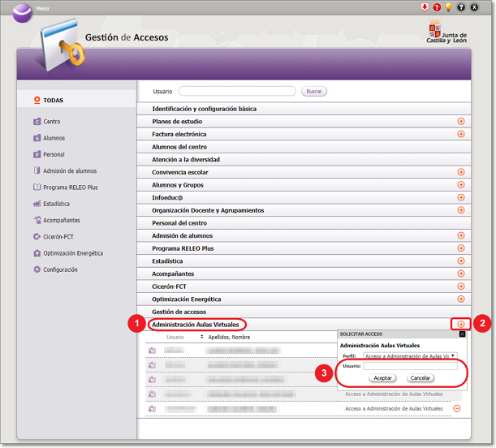
Task: Open Alumnos in the sidebar
Action: [54, 138]
